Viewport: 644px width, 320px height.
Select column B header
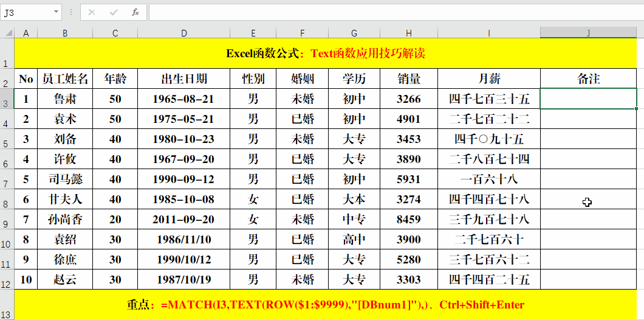coord(65,33)
